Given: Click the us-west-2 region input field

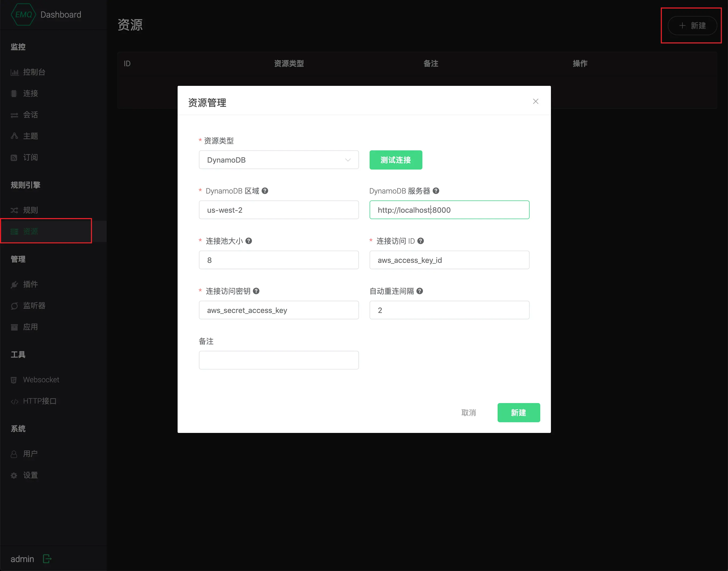Looking at the screenshot, I should pyautogui.click(x=279, y=210).
